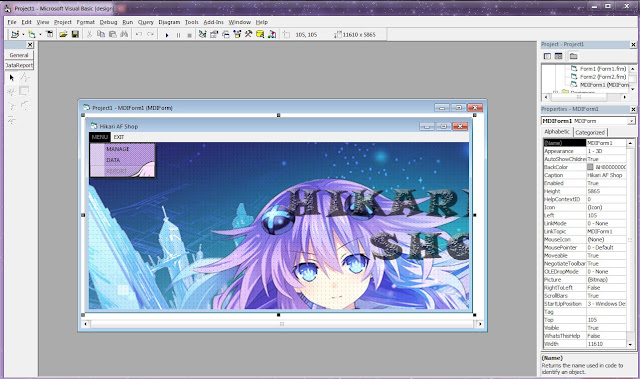Click MDIForm designer scroll left arrow

tap(85, 324)
